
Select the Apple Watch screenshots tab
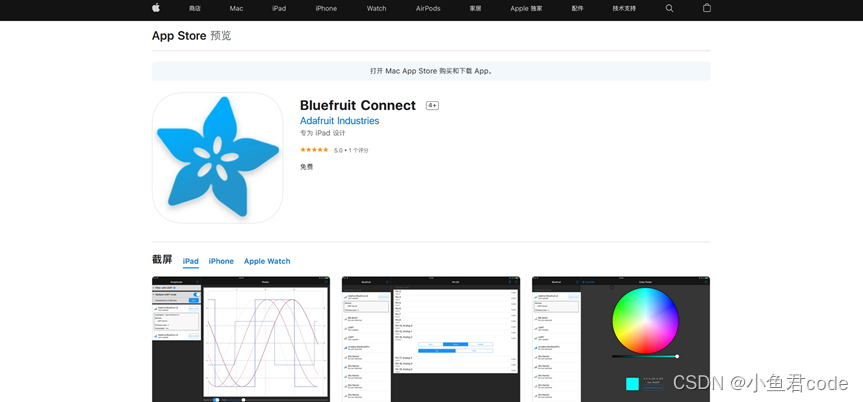coord(267,261)
